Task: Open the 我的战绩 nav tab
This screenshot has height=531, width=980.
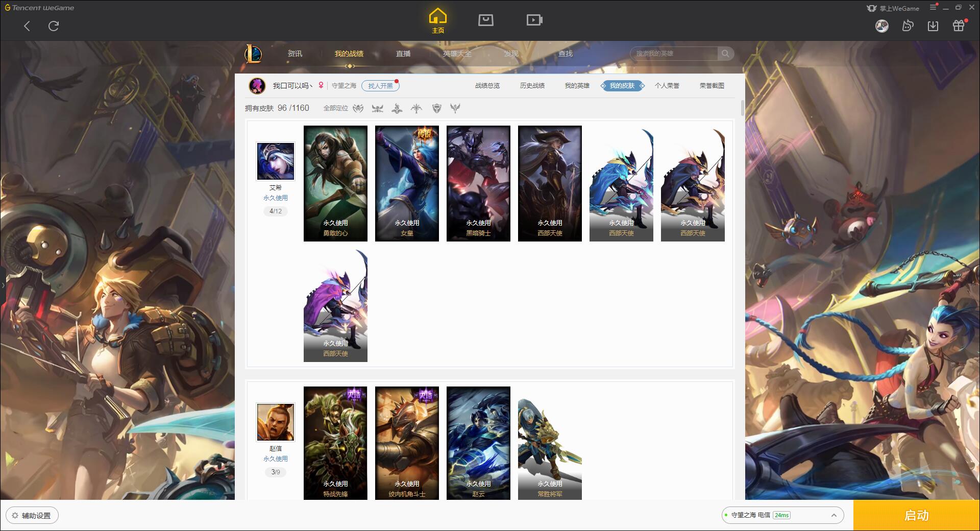Action: tap(349, 54)
